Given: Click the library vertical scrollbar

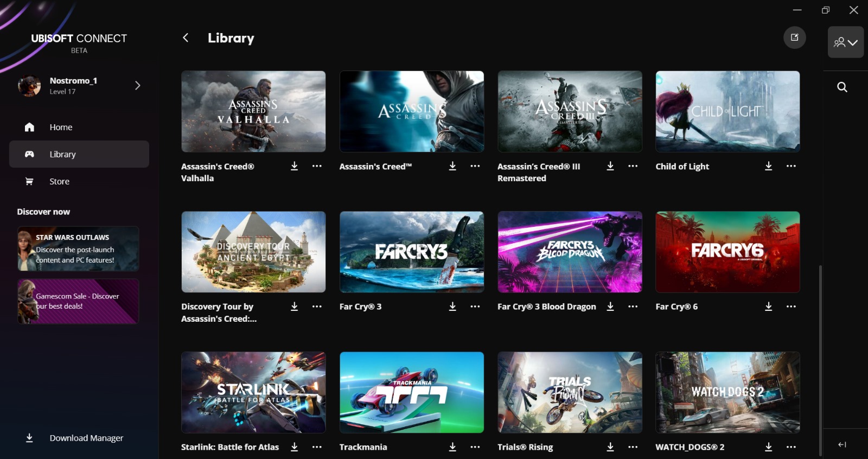Looking at the screenshot, I should point(820,360).
